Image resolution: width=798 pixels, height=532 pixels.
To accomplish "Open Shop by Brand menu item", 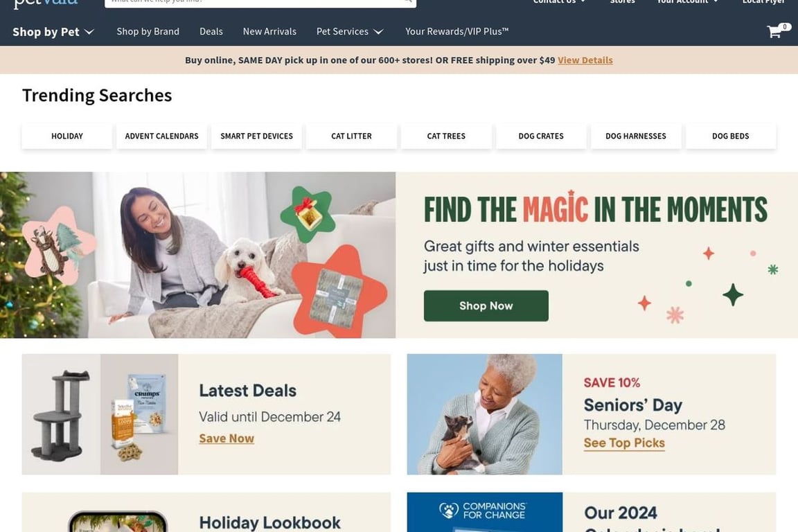I will tap(148, 32).
